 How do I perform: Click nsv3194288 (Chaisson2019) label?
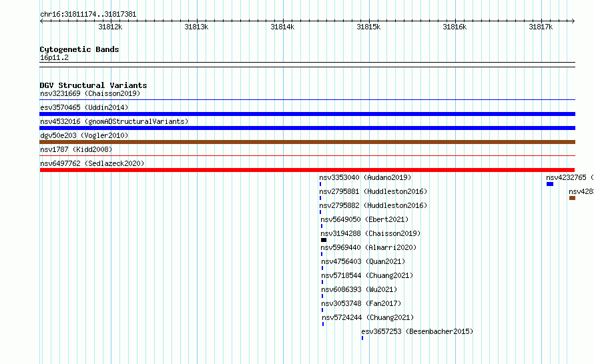point(370,233)
